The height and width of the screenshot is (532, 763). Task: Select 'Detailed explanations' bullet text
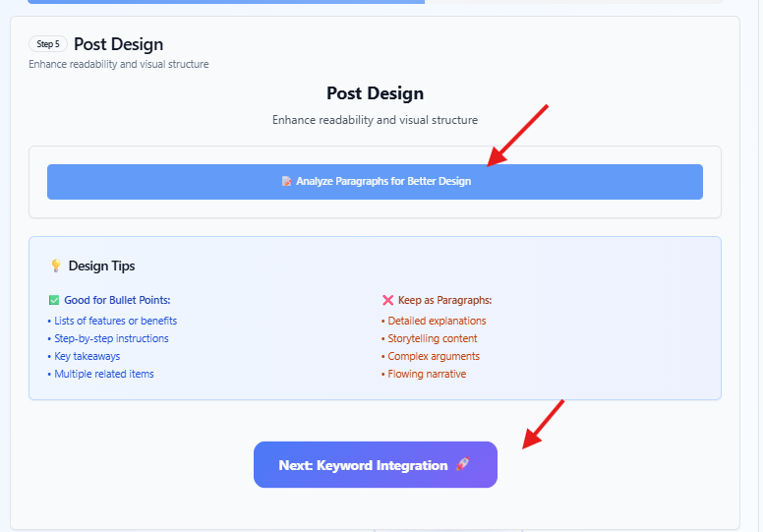437,321
